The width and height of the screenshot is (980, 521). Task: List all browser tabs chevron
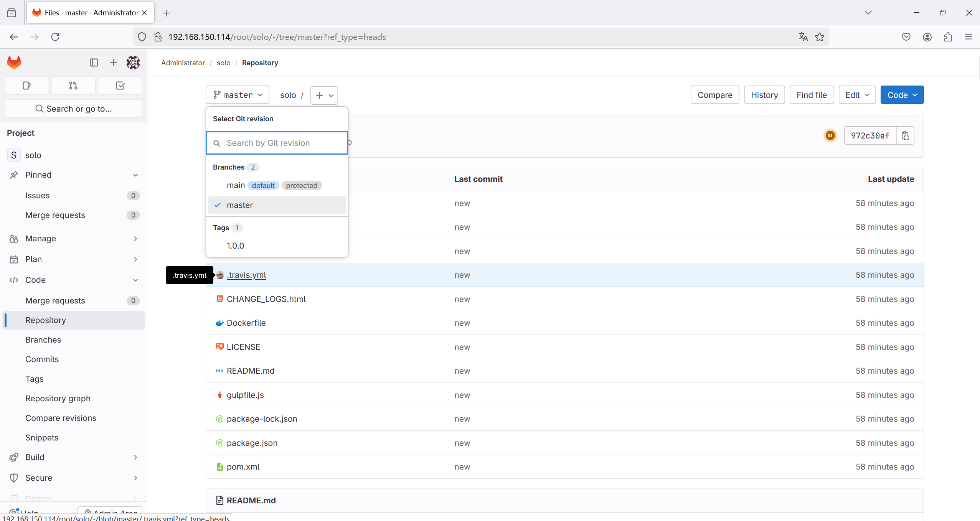[x=868, y=13]
